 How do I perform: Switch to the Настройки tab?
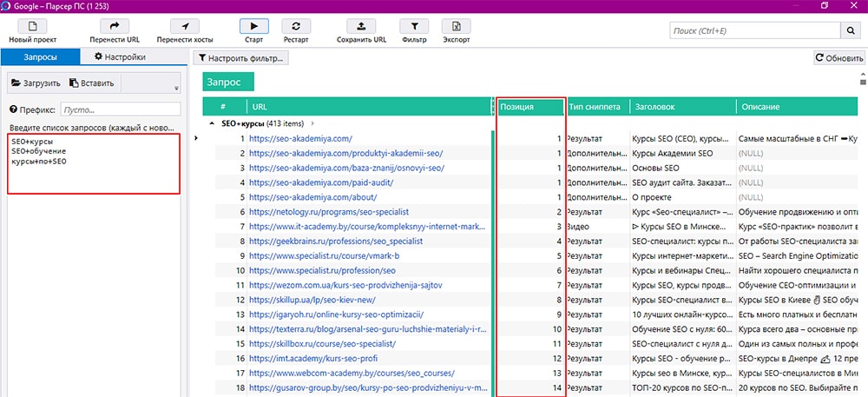pos(120,57)
